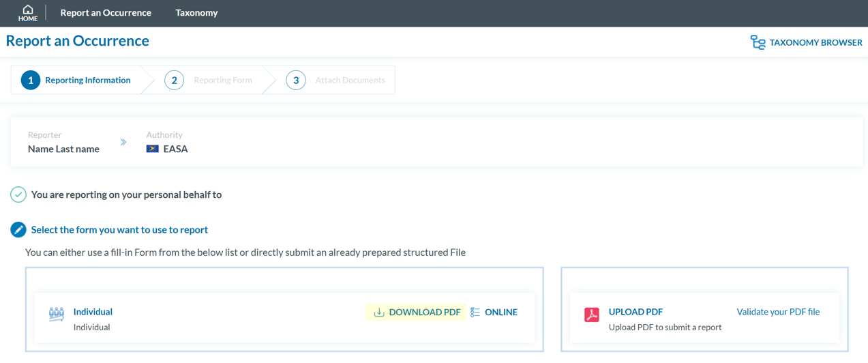Viewport: 868px width, 363px height.
Task: Click the blue pencil edit icon
Action: click(x=18, y=230)
